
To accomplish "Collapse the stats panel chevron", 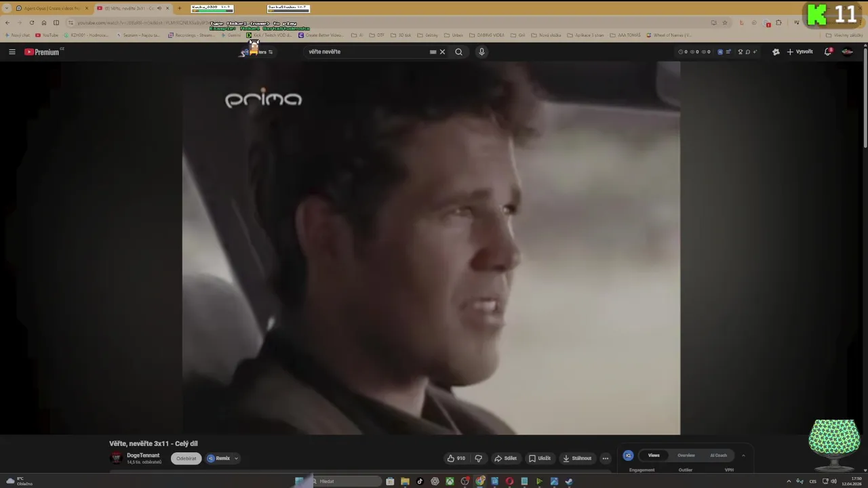I will coord(743,455).
